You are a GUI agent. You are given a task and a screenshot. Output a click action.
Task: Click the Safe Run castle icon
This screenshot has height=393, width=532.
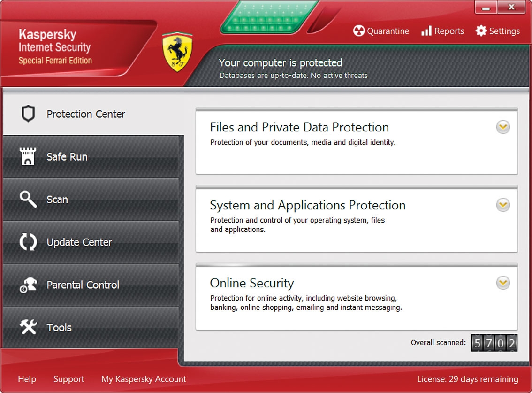pyautogui.click(x=28, y=157)
